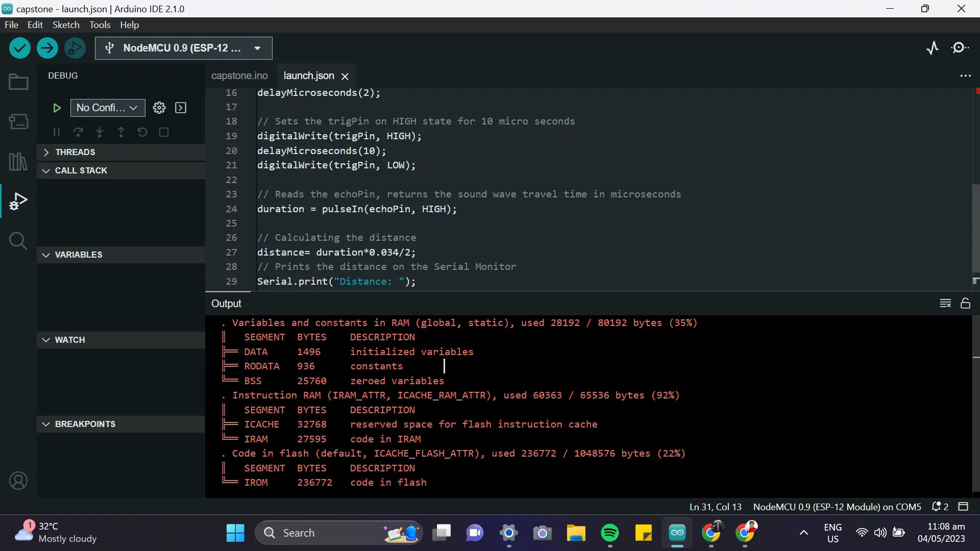
Task: Select the Debug sidebar icon
Action: [x=18, y=201]
